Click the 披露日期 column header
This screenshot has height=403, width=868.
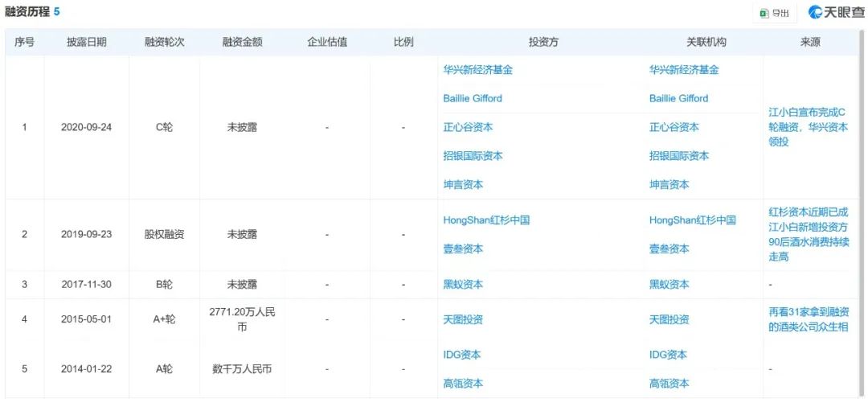(x=86, y=42)
